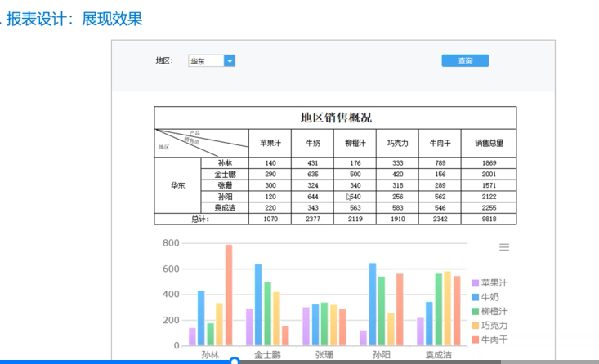Screen dimensions: 599x364
Task: Click the 袁成洁 row name cell
Action: coord(225,208)
